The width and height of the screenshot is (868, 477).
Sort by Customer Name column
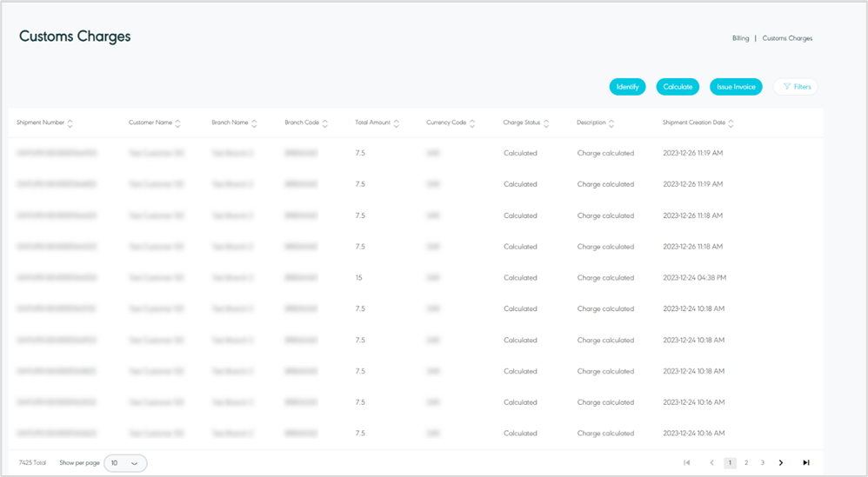[177, 123]
